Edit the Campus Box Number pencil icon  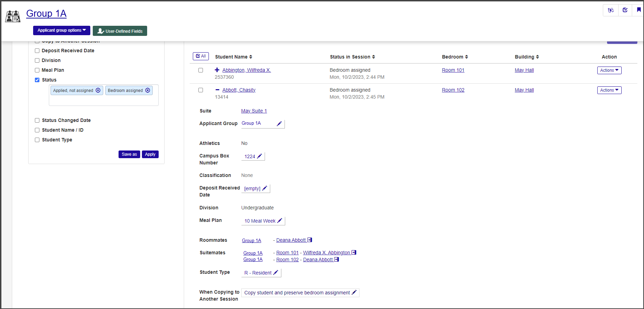tap(259, 156)
